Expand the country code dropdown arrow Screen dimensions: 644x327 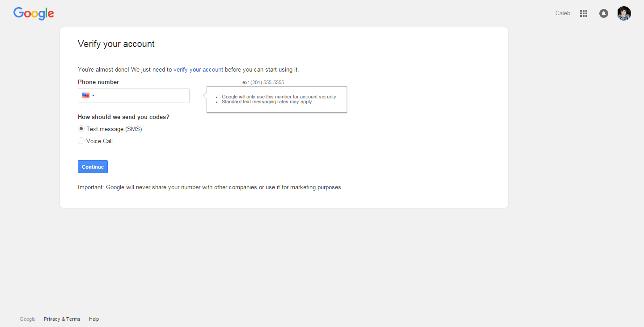point(93,95)
